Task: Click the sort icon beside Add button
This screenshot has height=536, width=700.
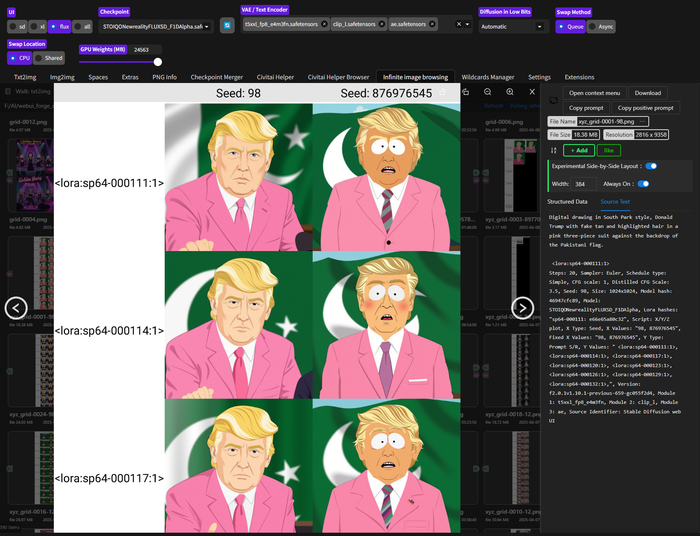Action: [x=553, y=149]
